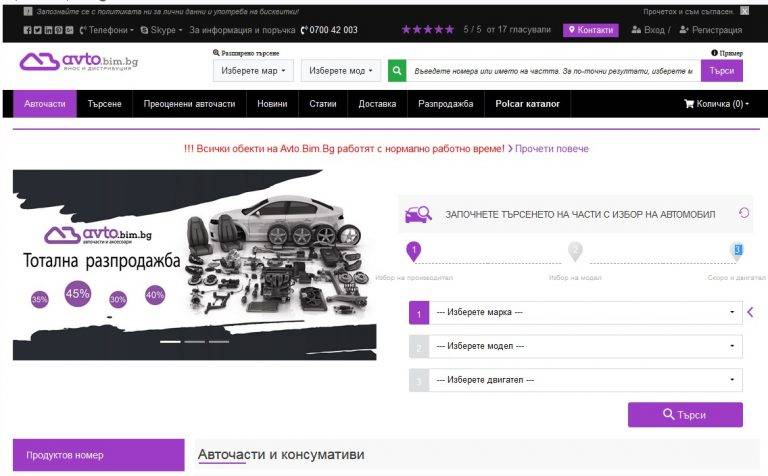Image resolution: width=768 pixels, height=476 pixels.
Task: Select the third carousel slide indicator
Action: click(219, 342)
